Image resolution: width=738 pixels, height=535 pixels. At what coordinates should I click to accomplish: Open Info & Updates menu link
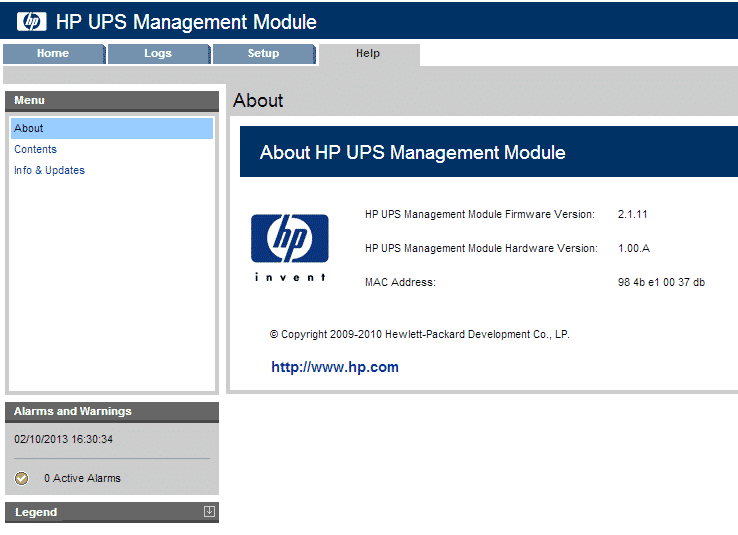click(49, 170)
